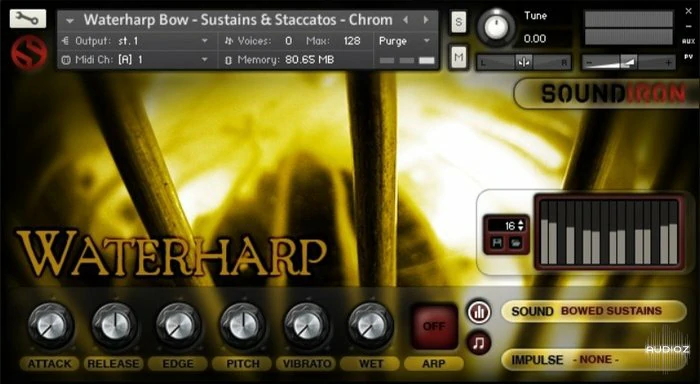700x384 pixels.
Task: Toggle the AUX sends panel
Action: [688, 41]
